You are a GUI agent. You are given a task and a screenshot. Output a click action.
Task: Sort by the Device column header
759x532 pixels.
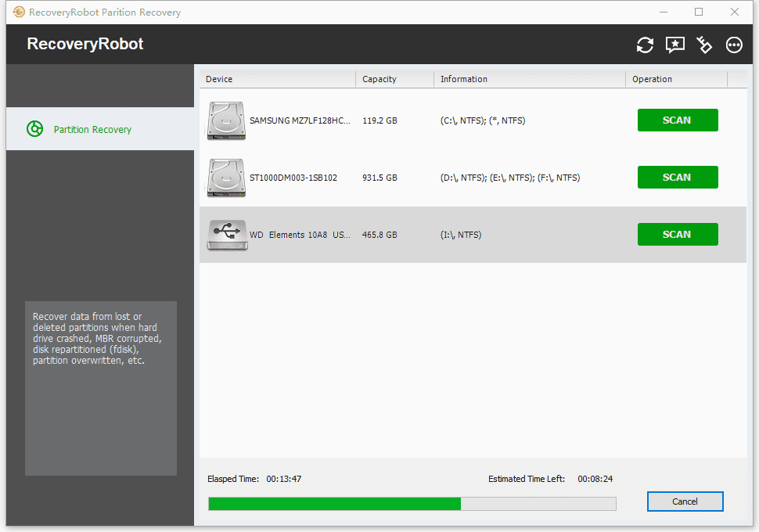pos(278,79)
